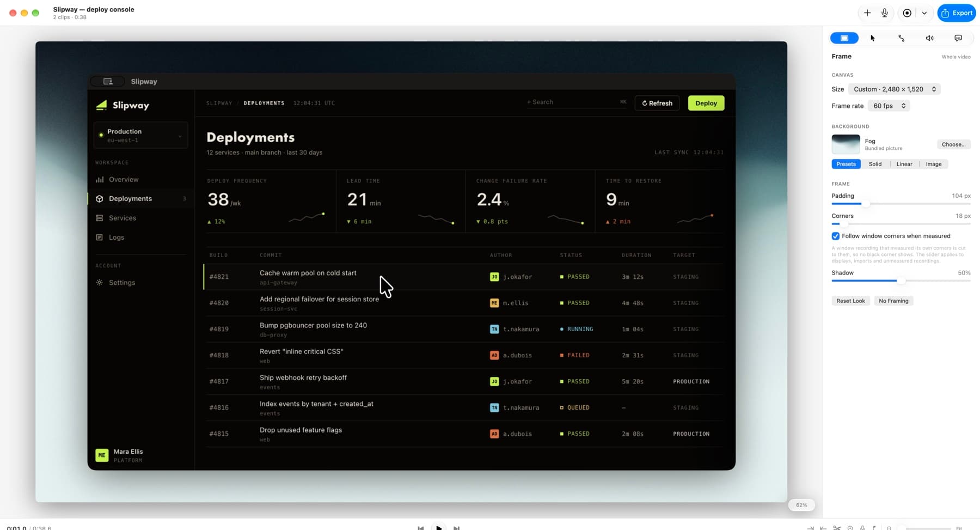Click the SLIPWAY breadcrumb in the preview header
980x530 pixels.
pos(219,103)
